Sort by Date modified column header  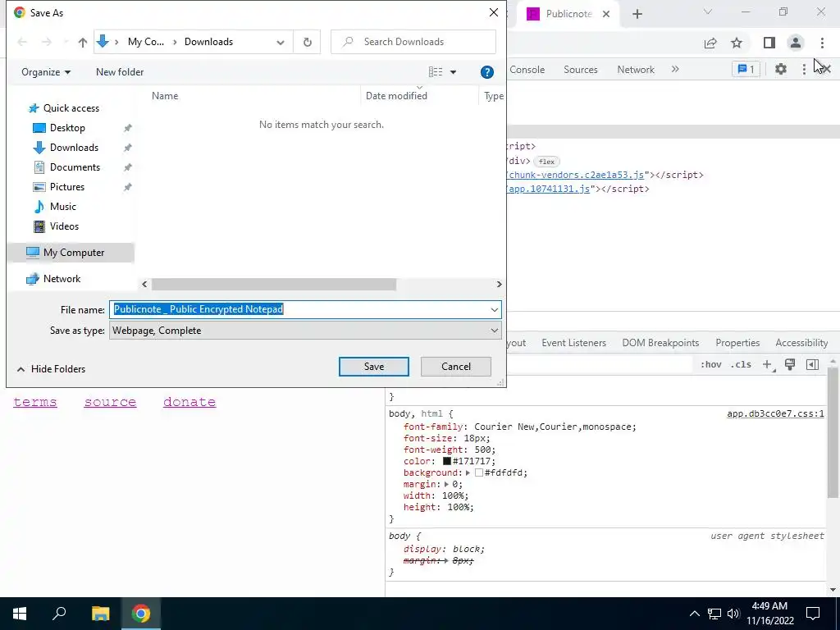(x=396, y=96)
